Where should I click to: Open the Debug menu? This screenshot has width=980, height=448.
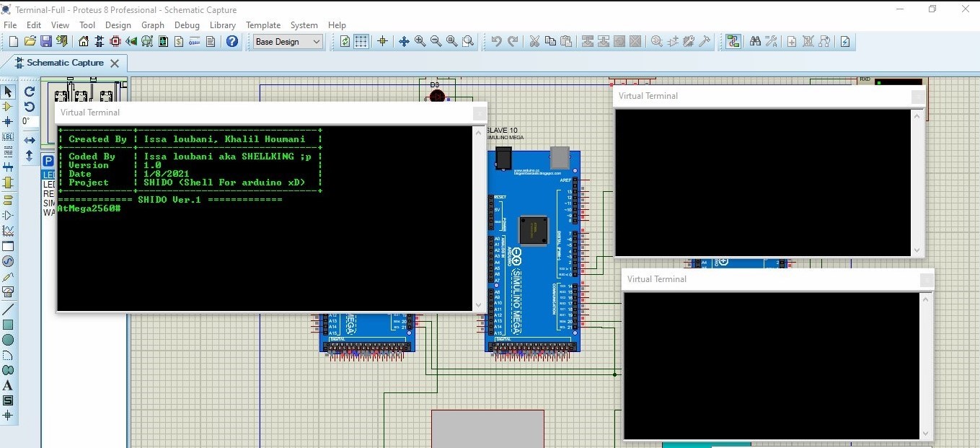[187, 25]
